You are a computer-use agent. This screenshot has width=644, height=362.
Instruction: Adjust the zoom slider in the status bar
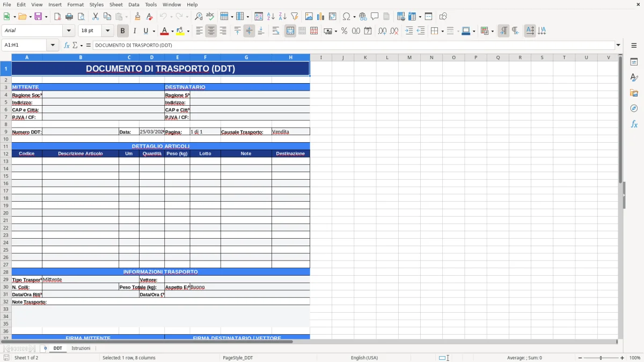click(x=599, y=358)
